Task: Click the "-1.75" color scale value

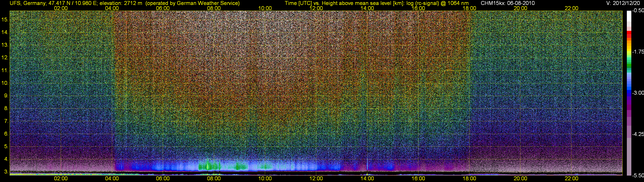Action: click(x=638, y=52)
